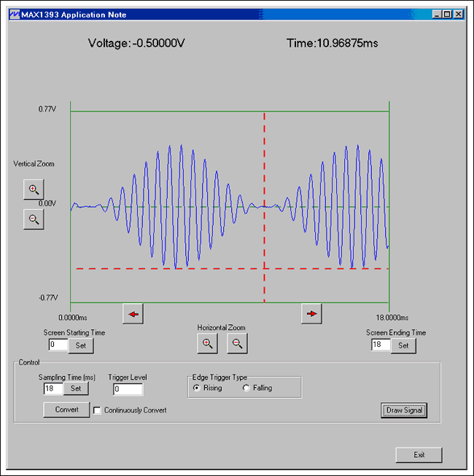The width and height of the screenshot is (474, 476).
Task: Click the Exit button
Action: pyautogui.click(x=419, y=455)
